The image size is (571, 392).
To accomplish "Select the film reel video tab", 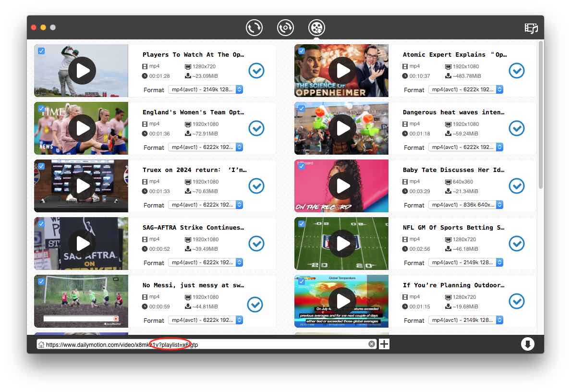I will click(316, 28).
